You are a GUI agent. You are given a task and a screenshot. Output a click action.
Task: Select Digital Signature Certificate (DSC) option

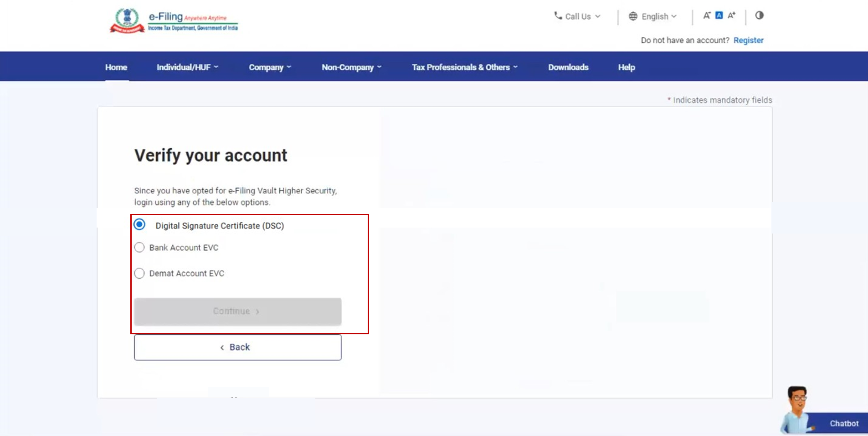tap(139, 224)
